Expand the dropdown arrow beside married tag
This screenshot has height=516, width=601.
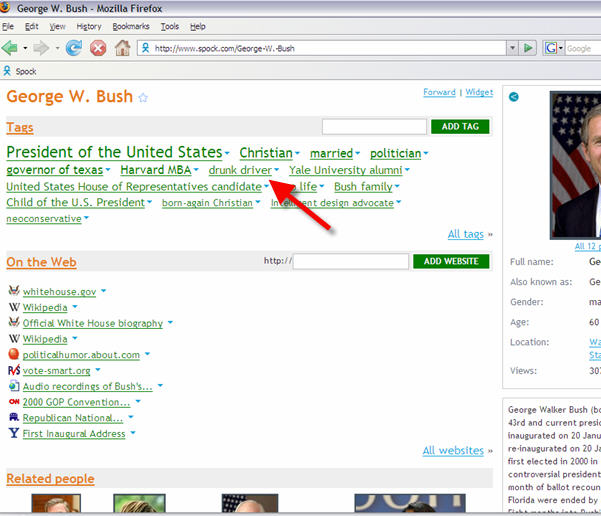[358, 153]
